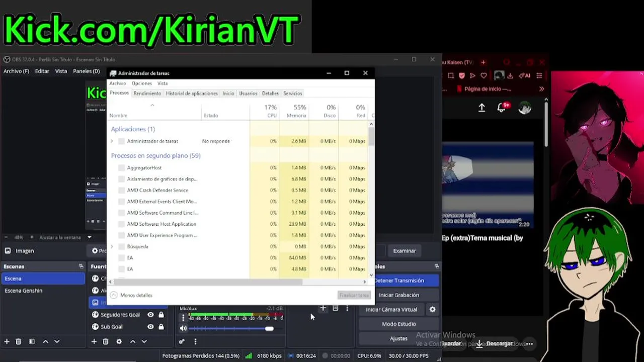
Task: Delete selected source with Fuentes trash icon
Action: point(106,341)
